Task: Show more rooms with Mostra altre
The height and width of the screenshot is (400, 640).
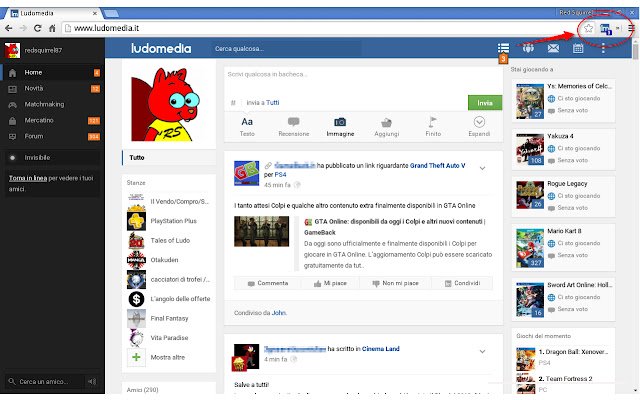Action: tap(168, 357)
